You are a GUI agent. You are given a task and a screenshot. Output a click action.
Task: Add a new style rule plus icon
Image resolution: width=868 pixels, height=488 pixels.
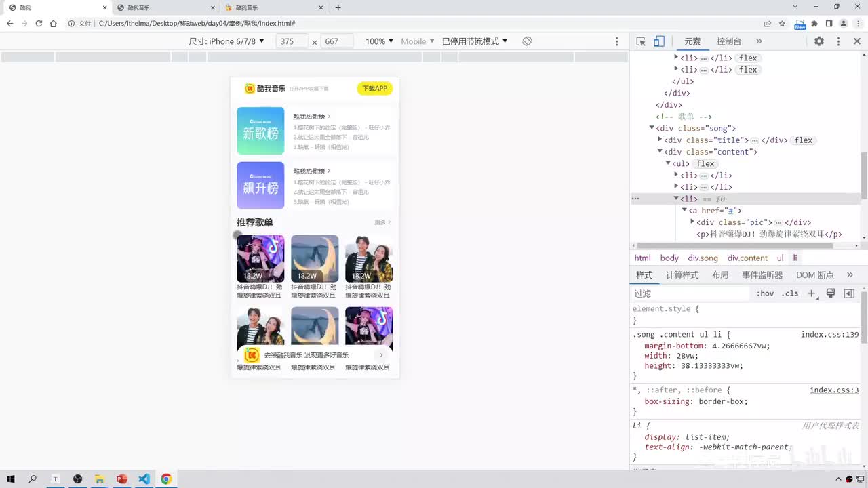coord(811,293)
